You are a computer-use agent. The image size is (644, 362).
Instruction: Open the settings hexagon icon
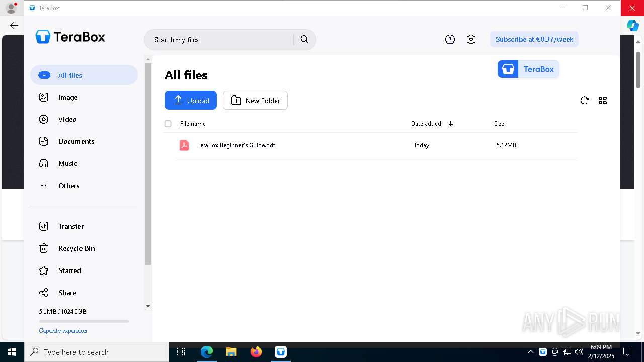pyautogui.click(x=471, y=39)
